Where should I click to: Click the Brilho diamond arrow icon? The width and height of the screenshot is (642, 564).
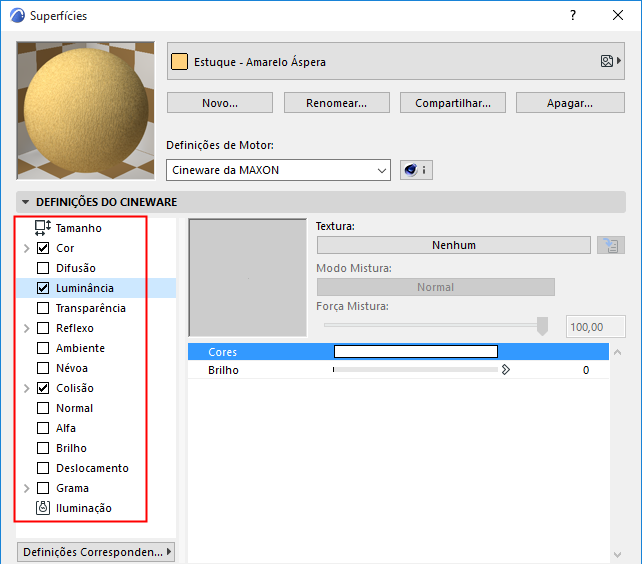506,370
